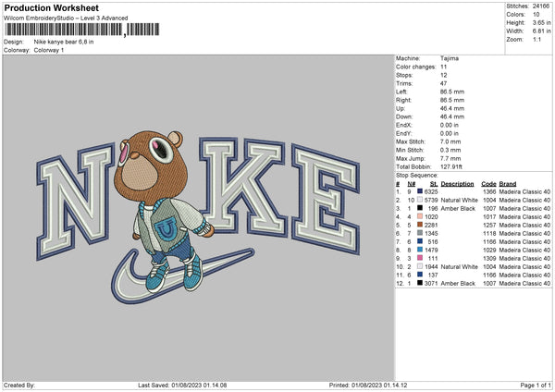Click the "Colorway 1" value
Screen dimensions: 555x392
[49, 50]
